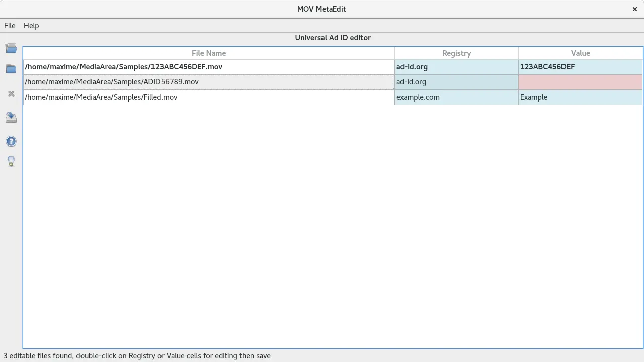Click the empty pink Value cell

580,82
